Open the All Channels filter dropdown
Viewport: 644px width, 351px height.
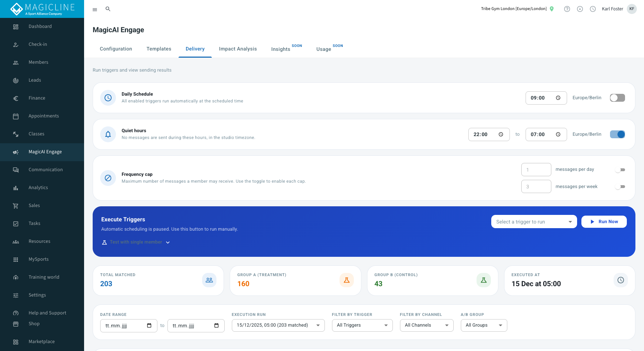coord(427,325)
